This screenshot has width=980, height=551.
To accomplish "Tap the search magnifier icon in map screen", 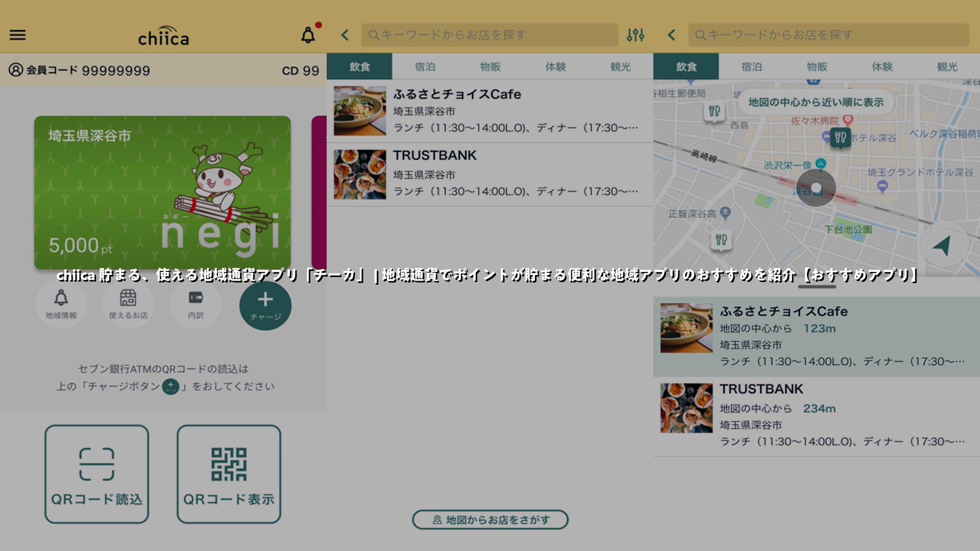I will click(700, 35).
